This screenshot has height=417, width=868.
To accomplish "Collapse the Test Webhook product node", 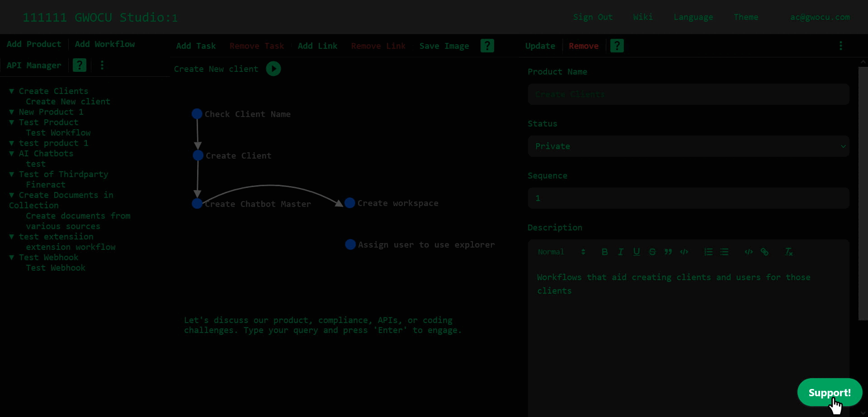I will click(x=12, y=258).
